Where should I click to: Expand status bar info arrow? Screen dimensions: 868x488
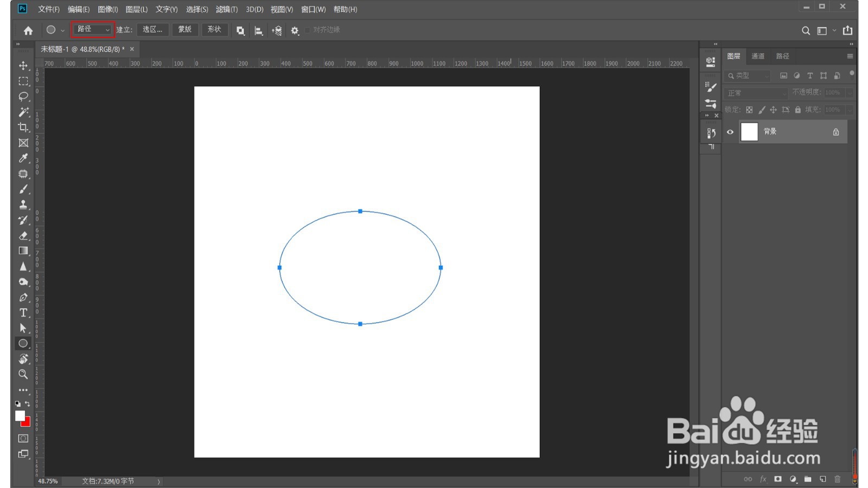(x=158, y=481)
